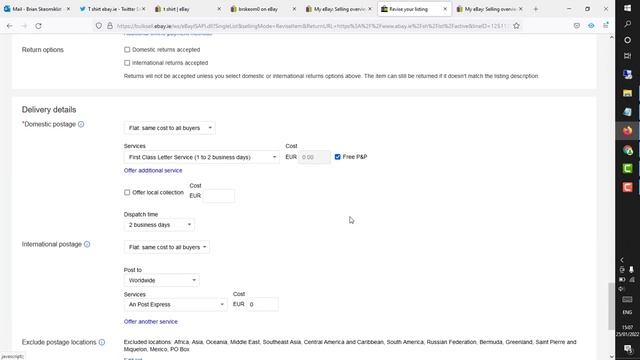
Task: Open An Post Express services dropdown
Action: (x=176, y=304)
